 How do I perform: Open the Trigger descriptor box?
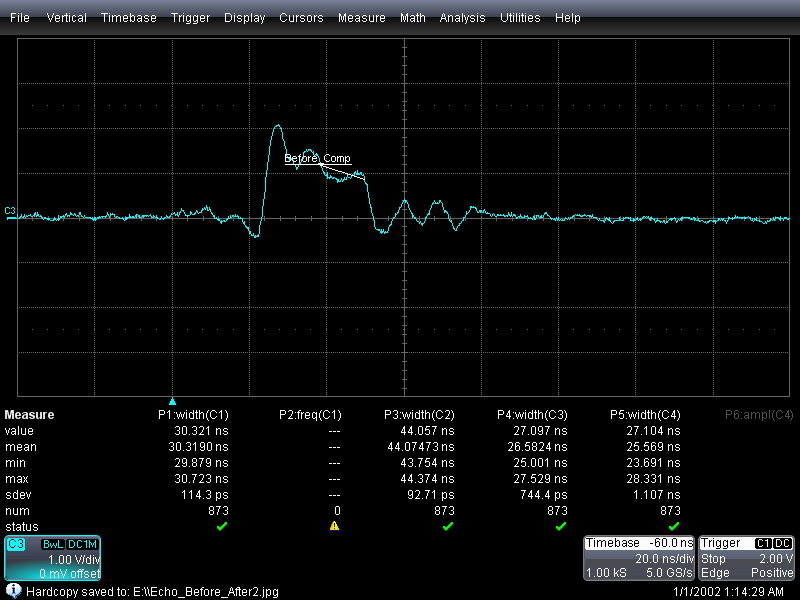746,558
